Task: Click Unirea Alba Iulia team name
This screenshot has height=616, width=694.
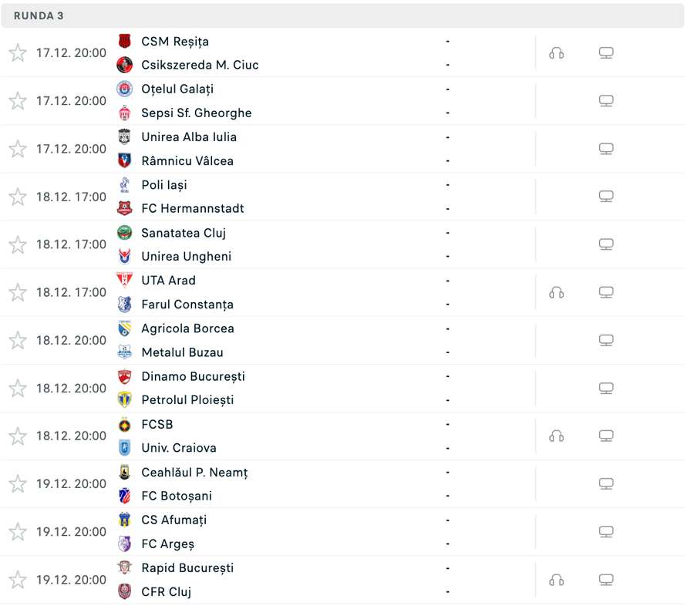Action: 189,137
